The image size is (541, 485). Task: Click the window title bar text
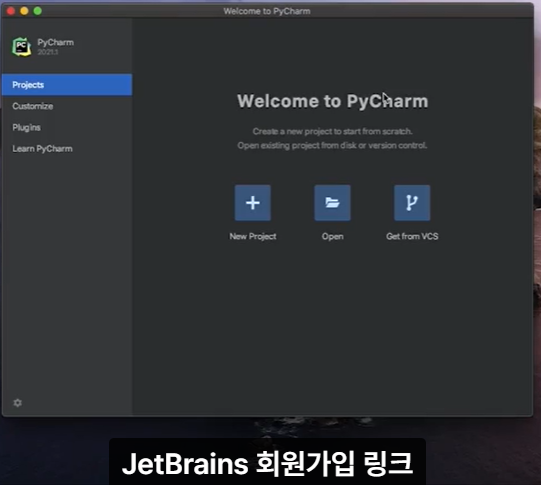coord(267,11)
